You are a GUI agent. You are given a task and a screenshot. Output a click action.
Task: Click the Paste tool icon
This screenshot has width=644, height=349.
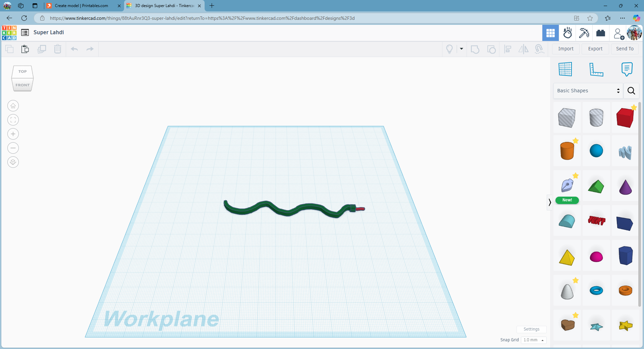[x=25, y=49]
